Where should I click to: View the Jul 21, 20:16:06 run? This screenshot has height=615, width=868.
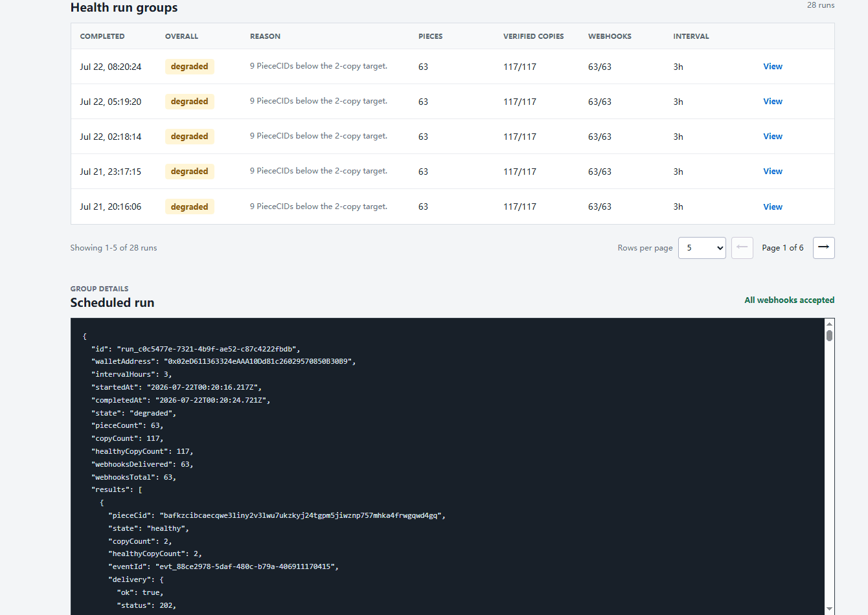772,207
